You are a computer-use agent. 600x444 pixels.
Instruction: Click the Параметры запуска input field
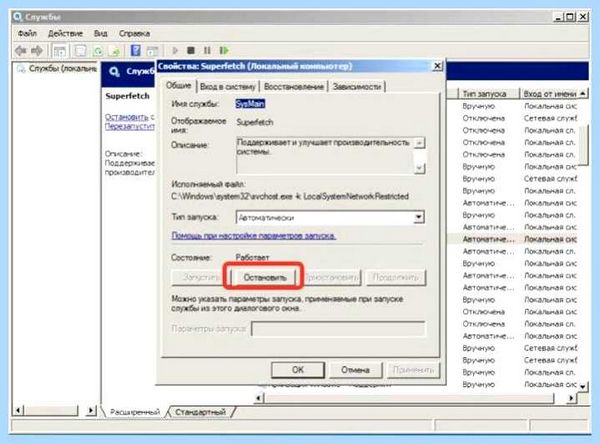click(338, 329)
